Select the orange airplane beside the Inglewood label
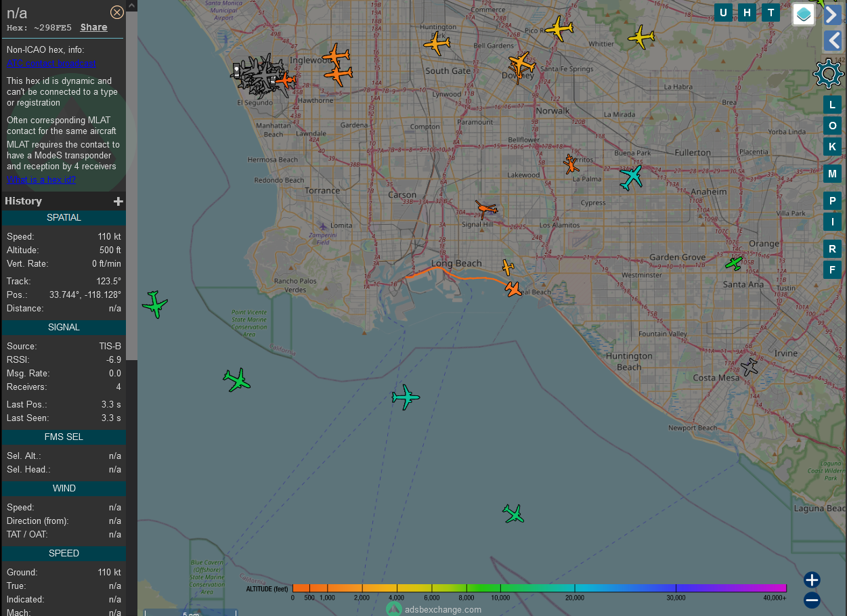Screen dimensions: 847x616 point(336,56)
